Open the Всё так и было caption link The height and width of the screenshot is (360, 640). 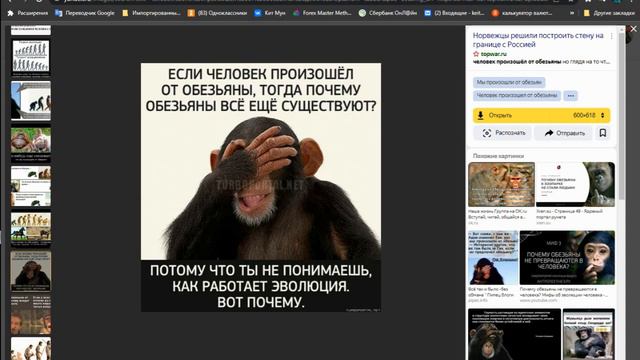click(x=491, y=292)
